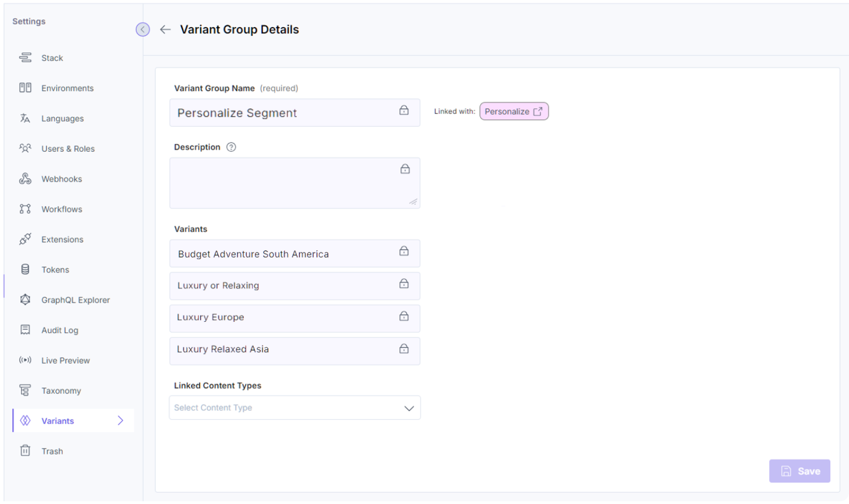Image resolution: width=849 pixels, height=504 pixels.
Task: Select the Webhooks icon in the sidebar
Action: tap(25, 179)
